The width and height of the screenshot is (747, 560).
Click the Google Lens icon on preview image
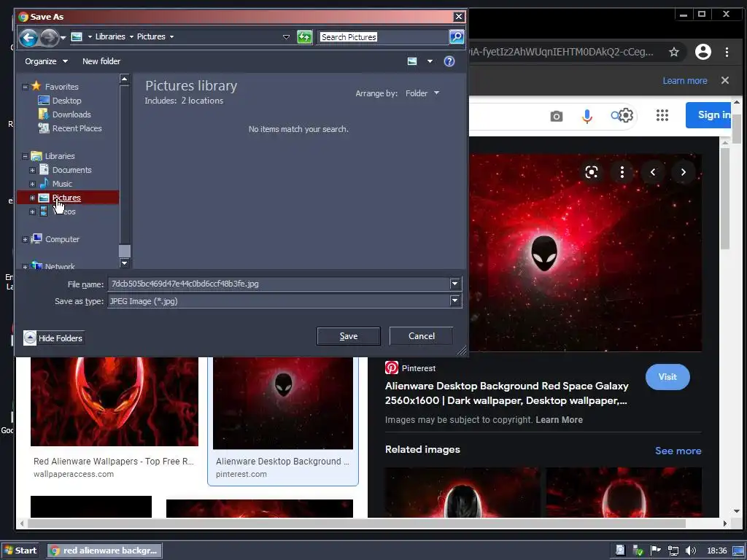coord(591,172)
